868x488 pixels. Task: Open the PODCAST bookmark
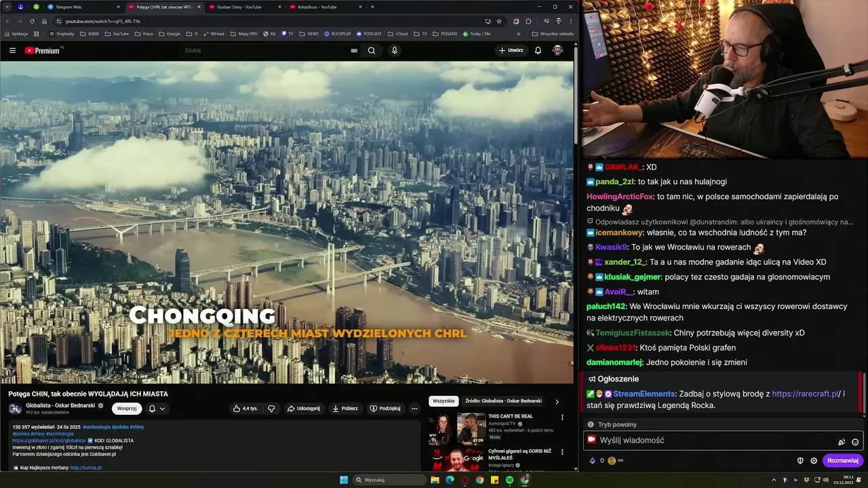pyautogui.click(x=369, y=34)
